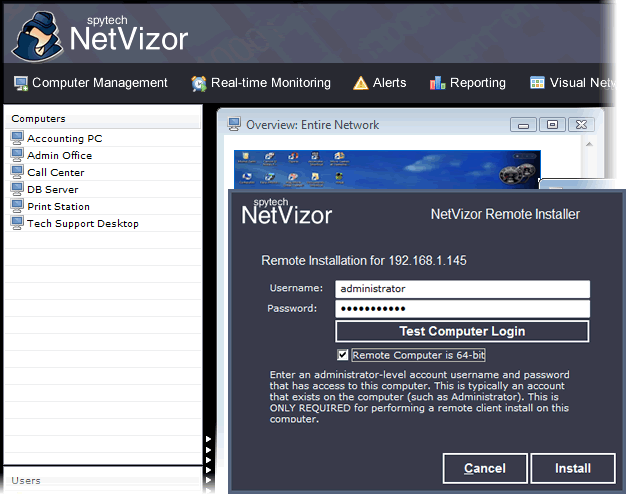The width and height of the screenshot is (629, 500).
Task: Open the Users panel header
Action: [103, 480]
